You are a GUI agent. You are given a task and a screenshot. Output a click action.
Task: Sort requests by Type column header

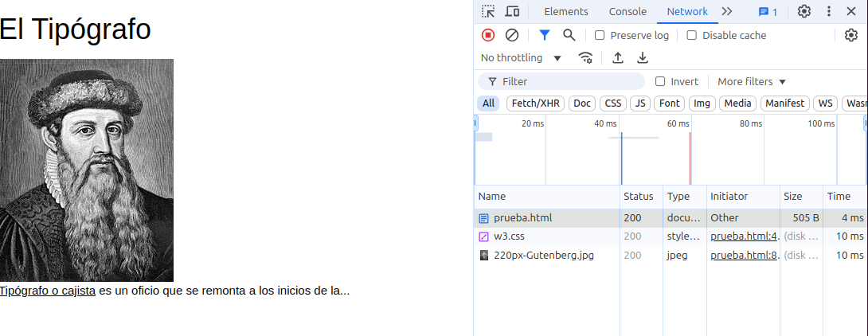click(685, 197)
